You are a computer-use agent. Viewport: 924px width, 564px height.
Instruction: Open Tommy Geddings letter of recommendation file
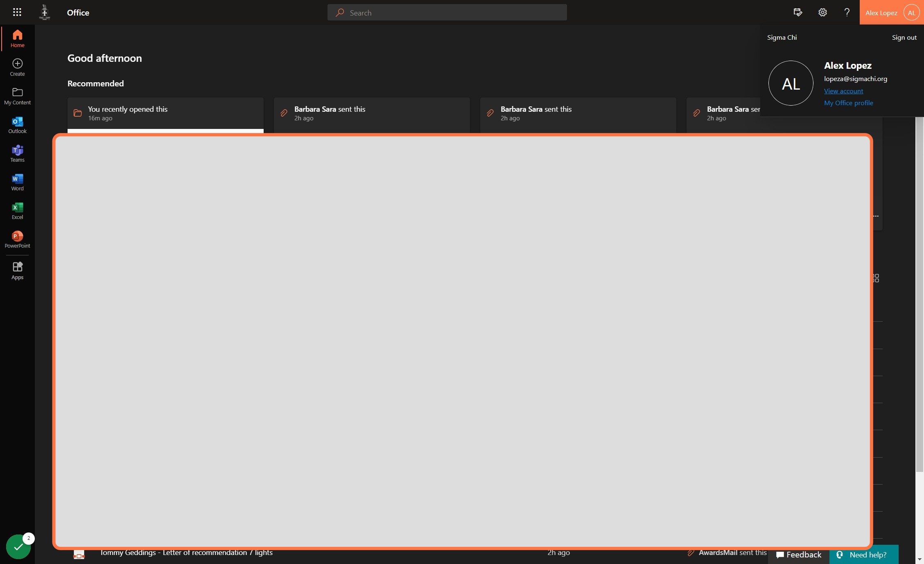[x=186, y=553]
